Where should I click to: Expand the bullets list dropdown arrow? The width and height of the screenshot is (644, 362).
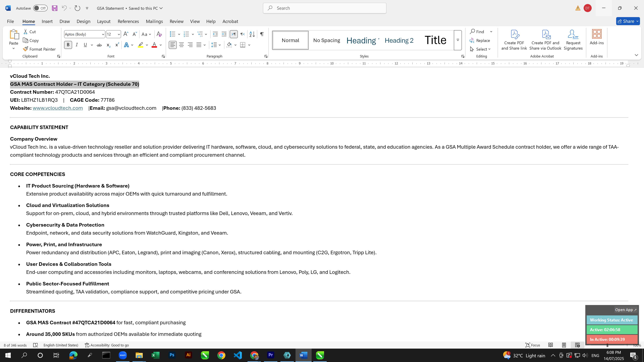179,34
